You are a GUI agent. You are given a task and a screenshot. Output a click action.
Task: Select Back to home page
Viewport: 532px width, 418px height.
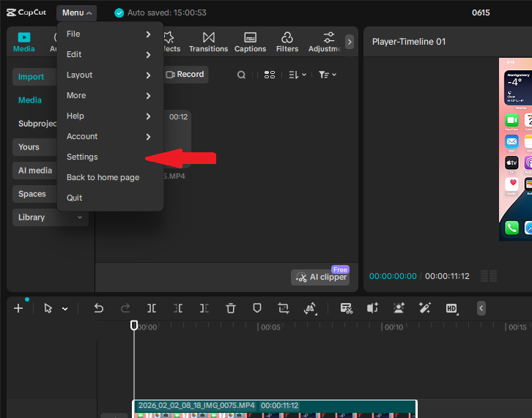coord(110,177)
